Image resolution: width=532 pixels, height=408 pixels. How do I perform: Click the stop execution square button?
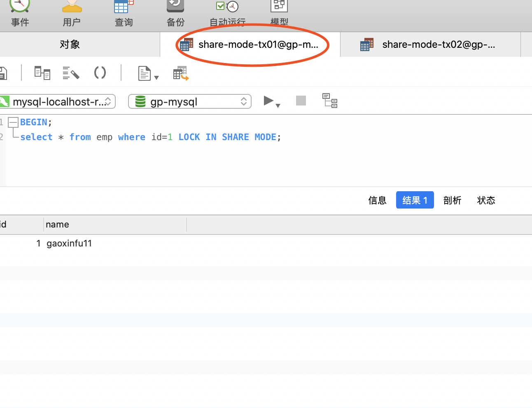[301, 101]
